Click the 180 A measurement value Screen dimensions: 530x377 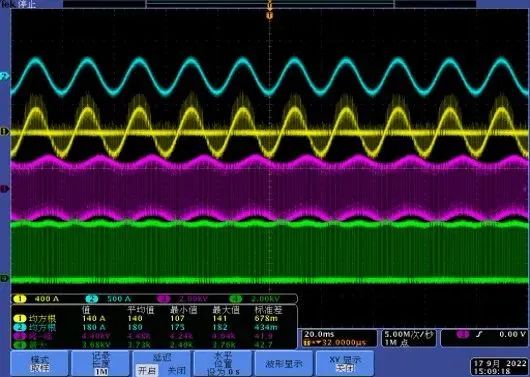pos(94,327)
